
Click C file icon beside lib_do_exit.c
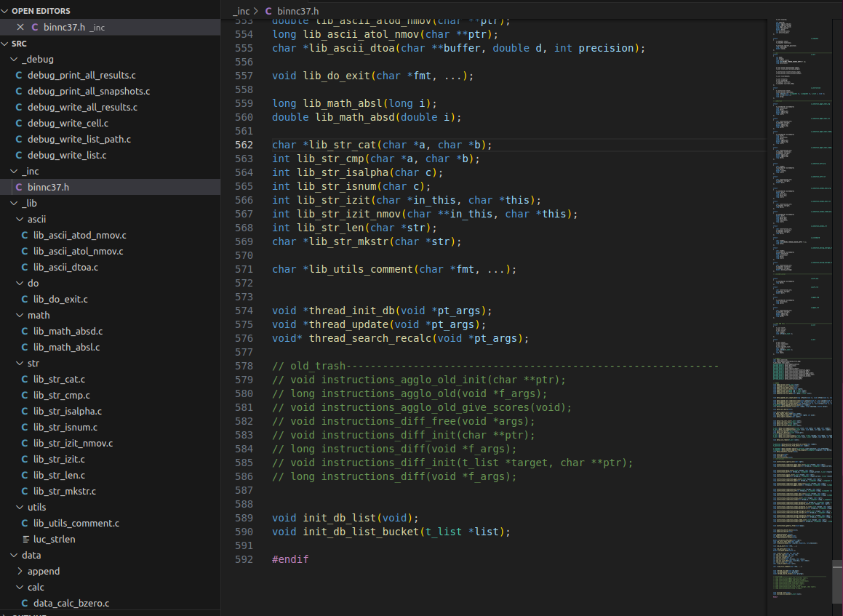click(x=25, y=299)
